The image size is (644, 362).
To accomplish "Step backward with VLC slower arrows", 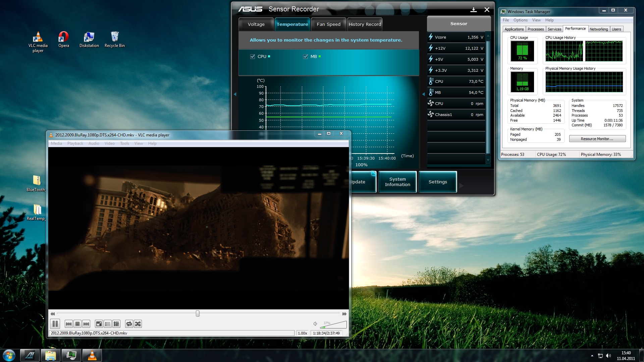I will pyautogui.click(x=53, y=314).
